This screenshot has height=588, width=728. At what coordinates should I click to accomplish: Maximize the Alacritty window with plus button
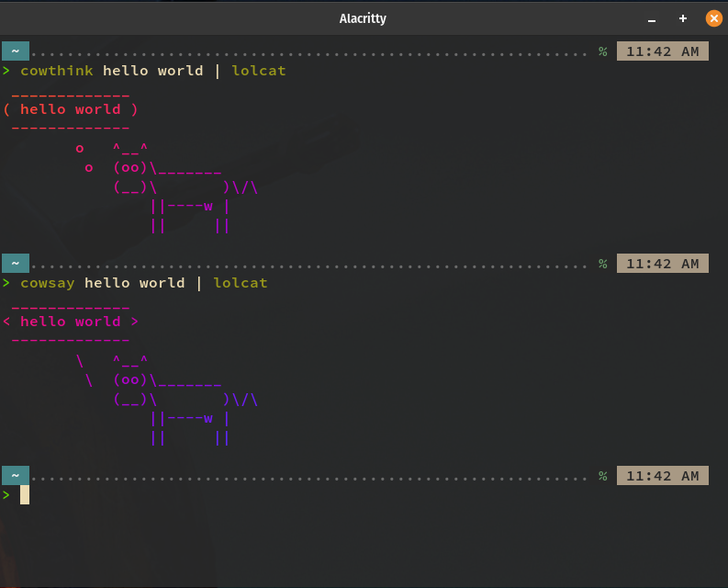point(682,18)
